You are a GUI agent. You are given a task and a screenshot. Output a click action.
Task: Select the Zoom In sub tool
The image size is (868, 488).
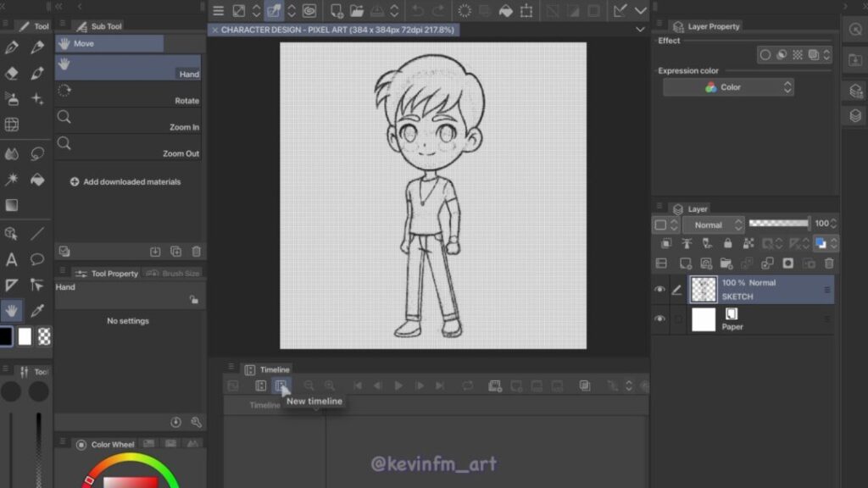128,120
